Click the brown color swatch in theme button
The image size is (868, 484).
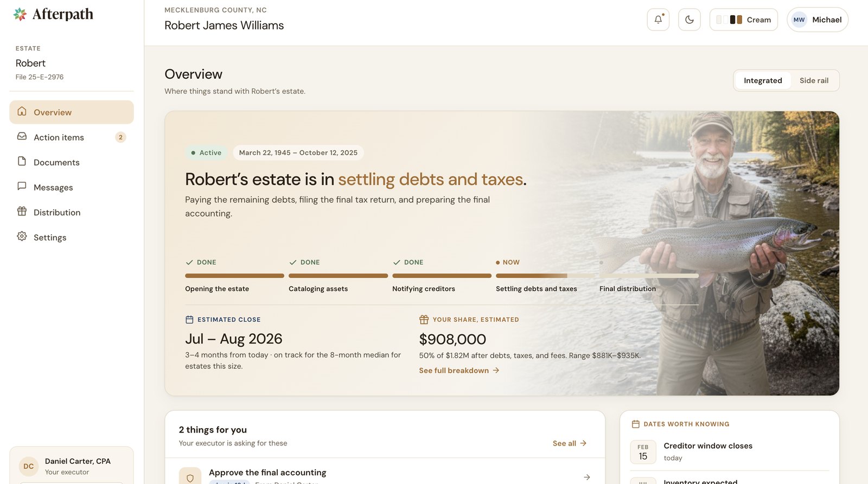pyautogui.click(x=739, y=20)
